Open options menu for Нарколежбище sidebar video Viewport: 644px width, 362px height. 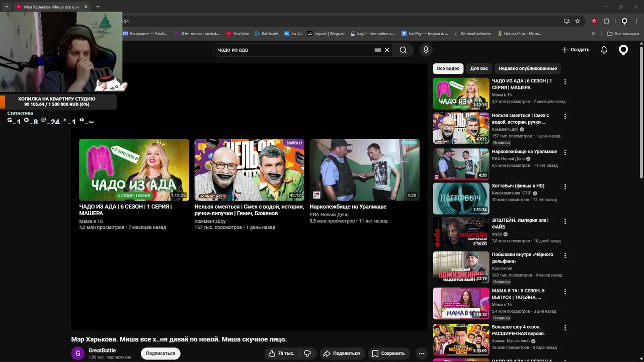pyautogui.click(x=565, y=152)
